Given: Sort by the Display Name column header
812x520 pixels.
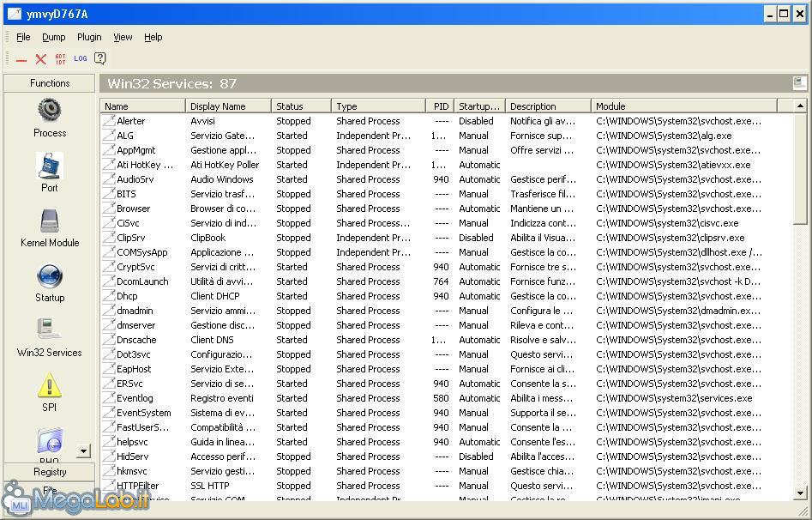Looking at the screenshot, I should pos(228,106).
